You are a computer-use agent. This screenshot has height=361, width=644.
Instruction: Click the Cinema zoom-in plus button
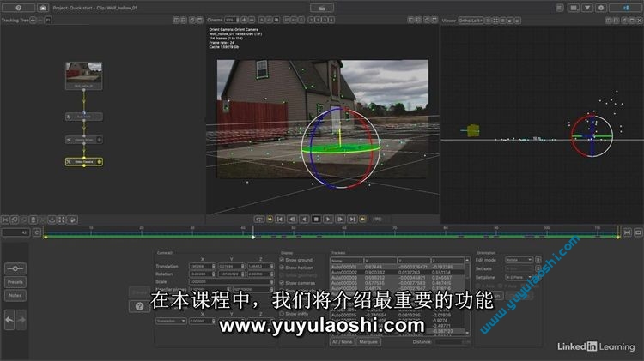[245, 20]
